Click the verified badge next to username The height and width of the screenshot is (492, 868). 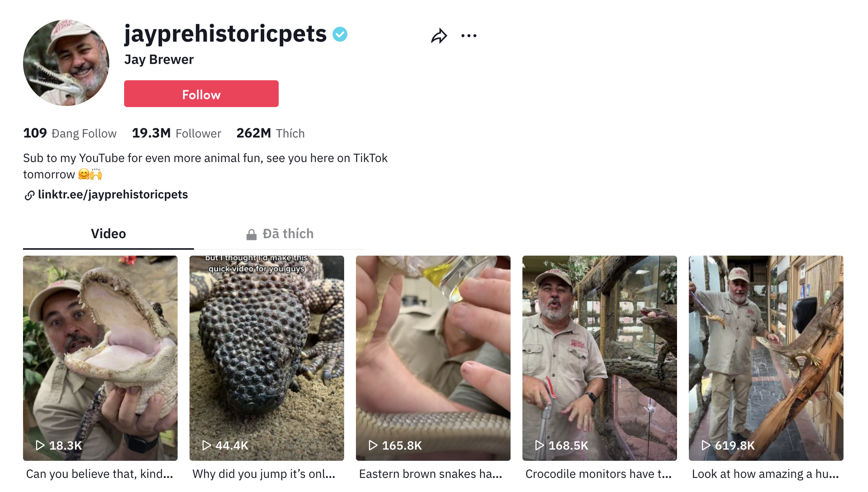coord(340,34)
